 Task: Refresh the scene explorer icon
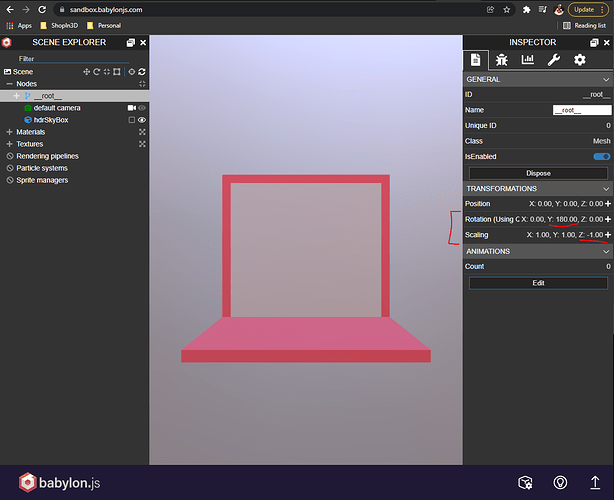(x=142, y=72)
